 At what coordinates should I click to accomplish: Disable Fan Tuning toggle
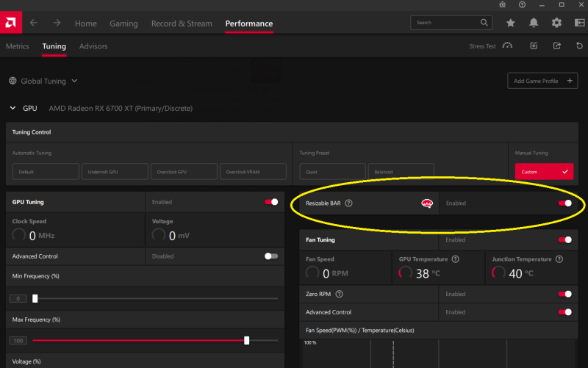coord(564,240)
